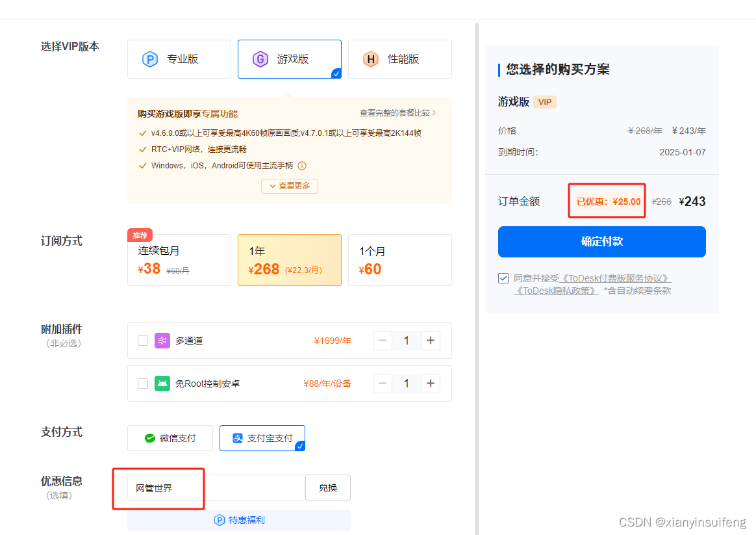Decrease 免Root控制安卓 quantity with minus
The width and height of the screenshot is (756, 535).
383,384
